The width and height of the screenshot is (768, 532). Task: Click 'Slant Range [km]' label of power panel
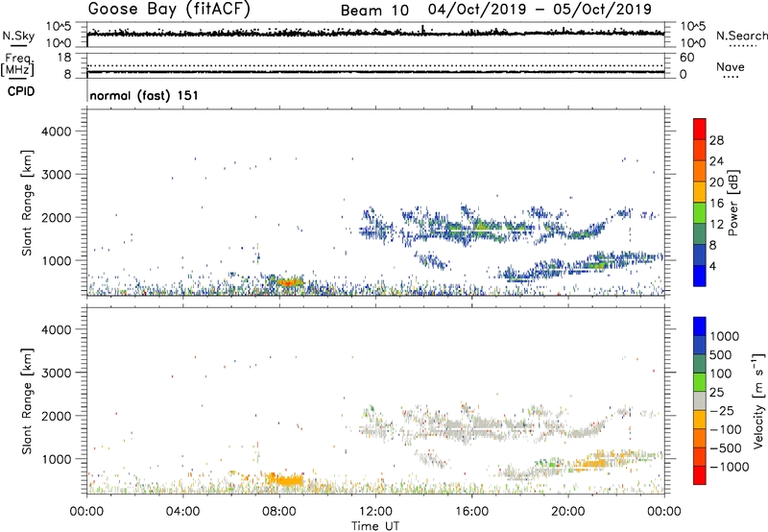[27, 203]
